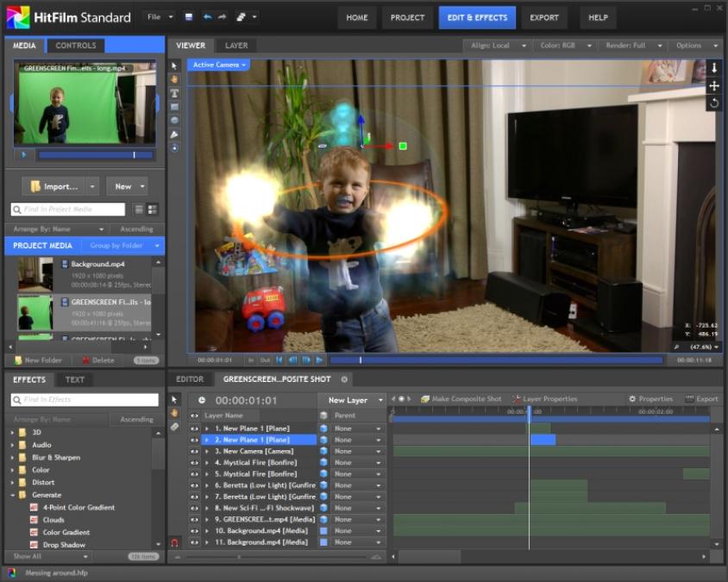Select the Rectangle mask tool in viewer
Screen dimensions: 728x582
(174, 107)
